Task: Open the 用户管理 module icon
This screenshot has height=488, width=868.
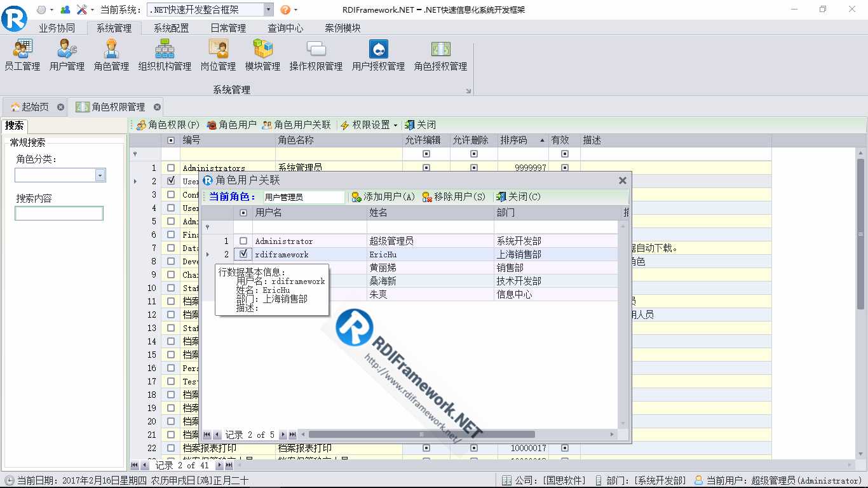Action: click(x=67, y=55)
